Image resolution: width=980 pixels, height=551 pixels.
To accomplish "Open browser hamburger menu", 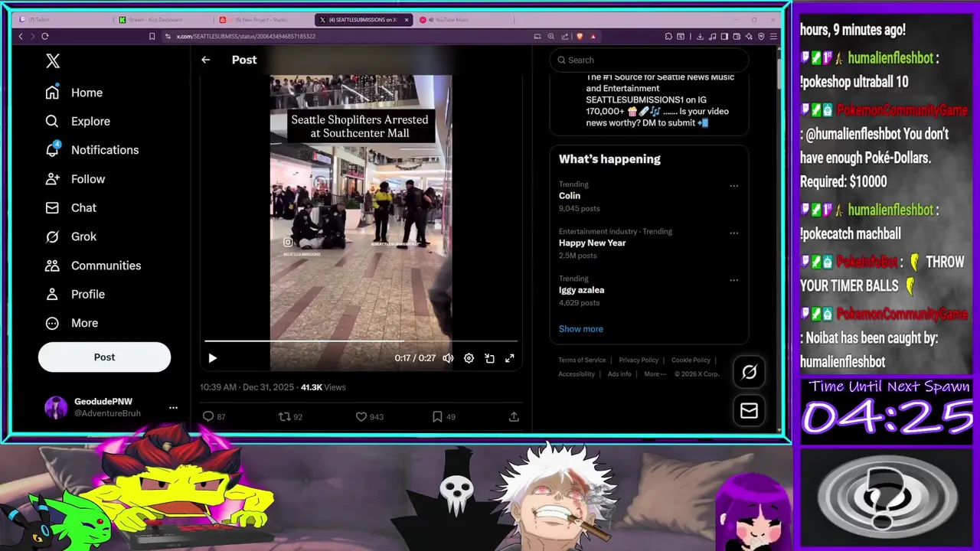I will click(x=773, y=36).
